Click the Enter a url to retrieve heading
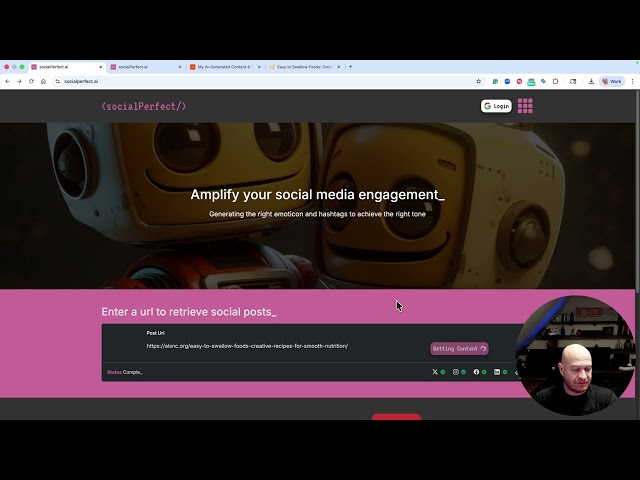 click(x=189, y=312)
